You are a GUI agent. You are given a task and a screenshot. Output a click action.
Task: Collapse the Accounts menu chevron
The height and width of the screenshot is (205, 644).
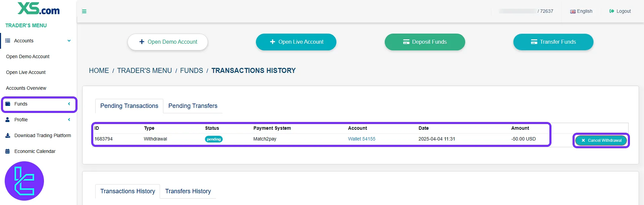[x=69, y=41]
